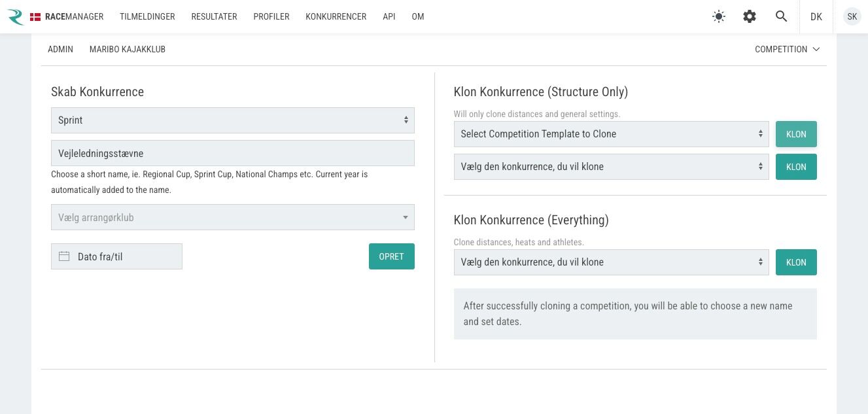This screenshot has width=868, height=414.
Task: Click the MARIBO KAJAKKLUB breadcrumb link
Action: click(128, 50)
